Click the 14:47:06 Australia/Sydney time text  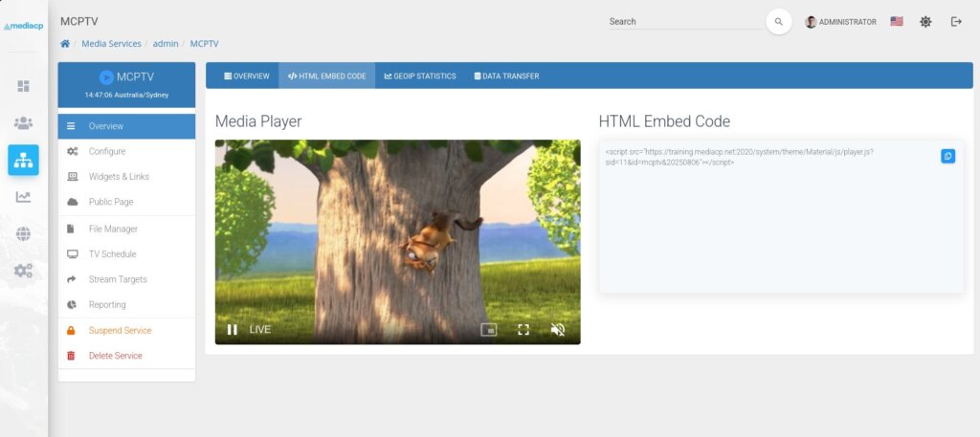(126, 96)
